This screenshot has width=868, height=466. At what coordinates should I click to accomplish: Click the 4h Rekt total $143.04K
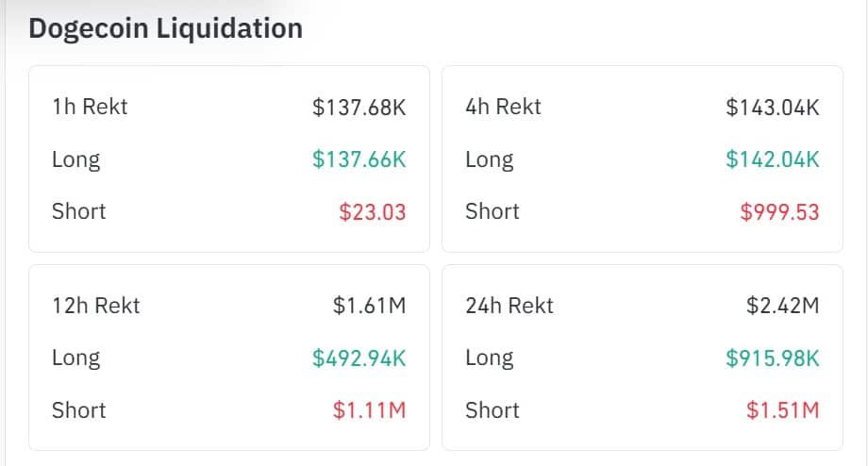tap(772, 108)
